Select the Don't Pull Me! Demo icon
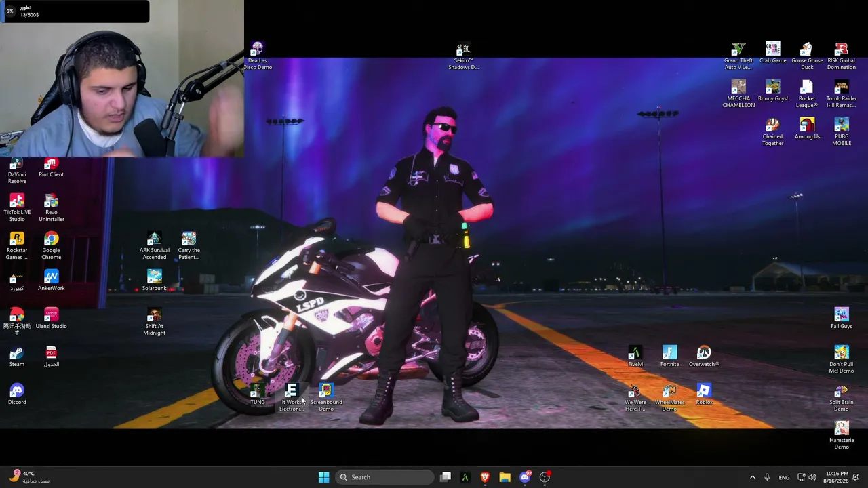 (x=842, y=360)
